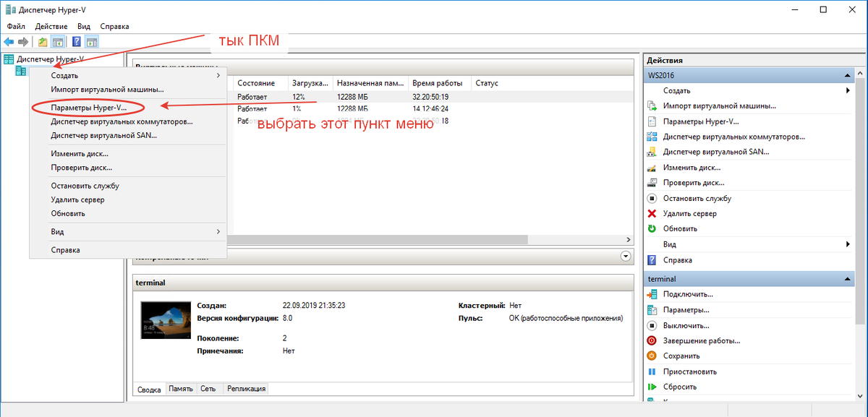Viewport: 868px width, 417px height.
Task: Click the terminal VM screen thumbnail
Action: point(165,321)
